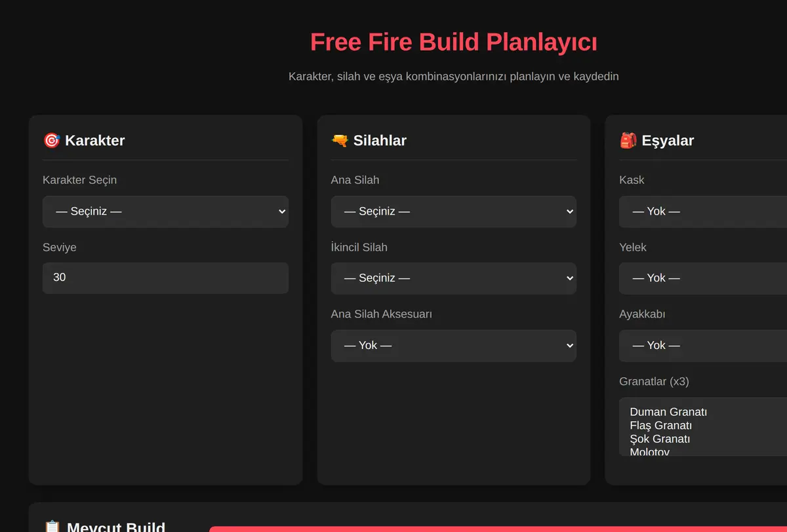Open the Kask dropdown

click(x=703, y=211)
